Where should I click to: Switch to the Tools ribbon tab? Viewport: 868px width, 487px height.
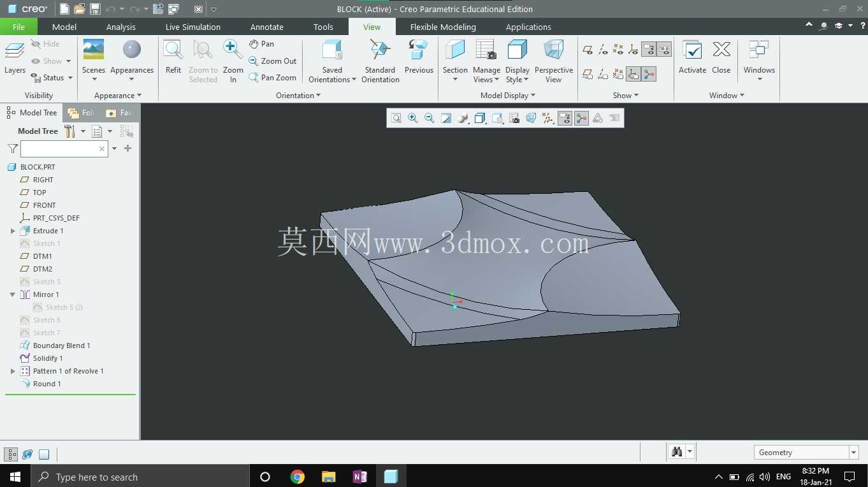pos(323,27)
